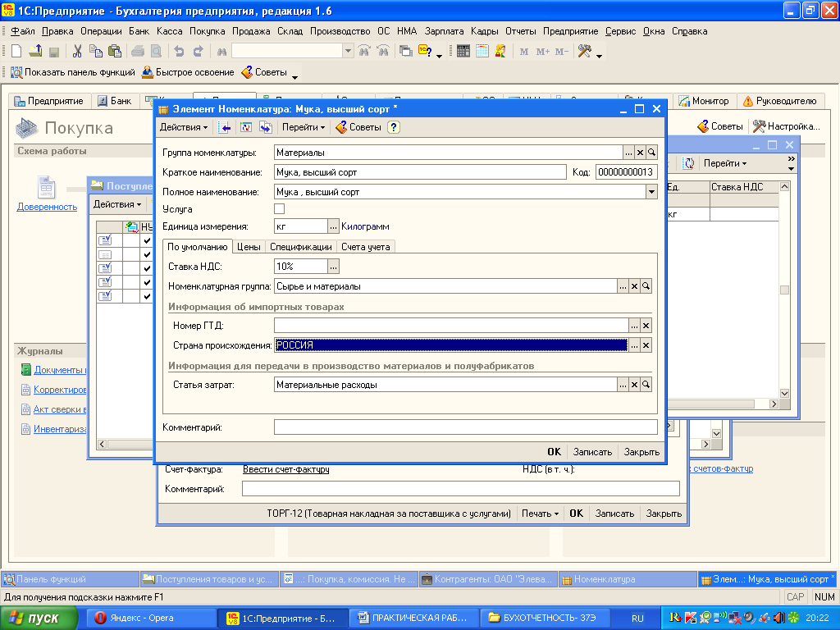Click Показать панель функций button

point(73,72)
